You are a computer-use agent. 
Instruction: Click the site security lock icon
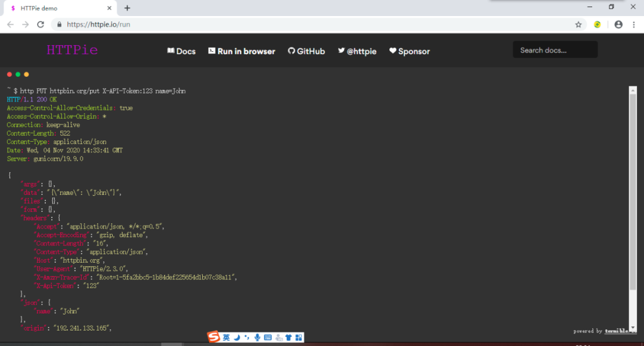click(59, 24)
